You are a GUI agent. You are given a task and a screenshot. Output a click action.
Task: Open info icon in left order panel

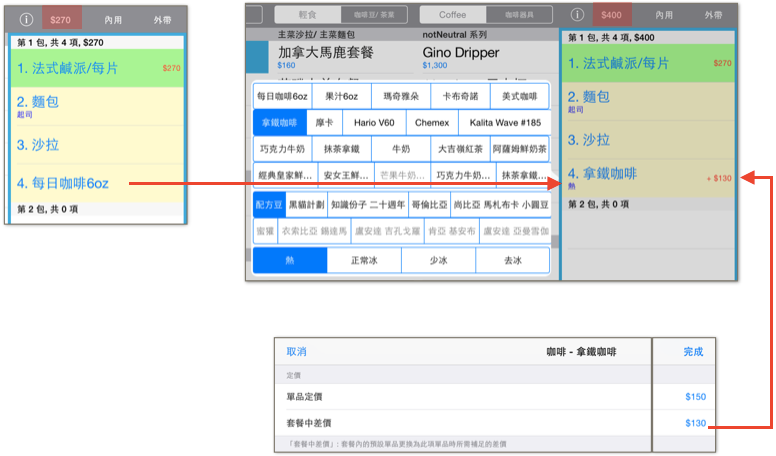(x=26, y=19)
